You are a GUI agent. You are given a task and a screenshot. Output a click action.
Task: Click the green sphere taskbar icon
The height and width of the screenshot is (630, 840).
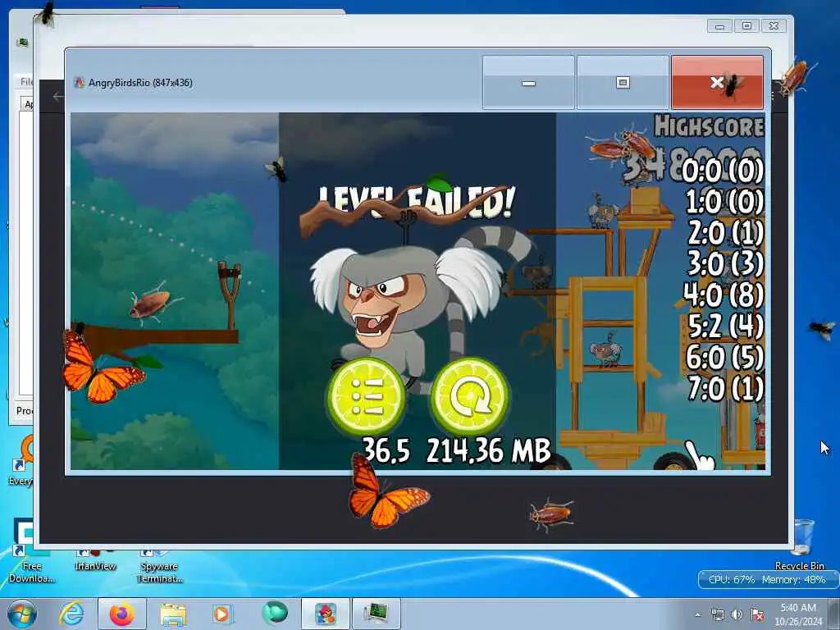click(274, 614)
